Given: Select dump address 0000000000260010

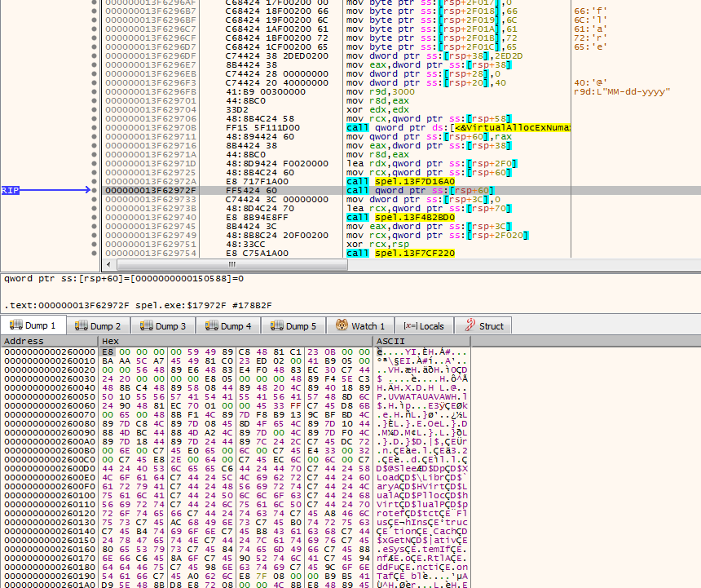Looking at the screenshot, I should [x=50, y=360].
